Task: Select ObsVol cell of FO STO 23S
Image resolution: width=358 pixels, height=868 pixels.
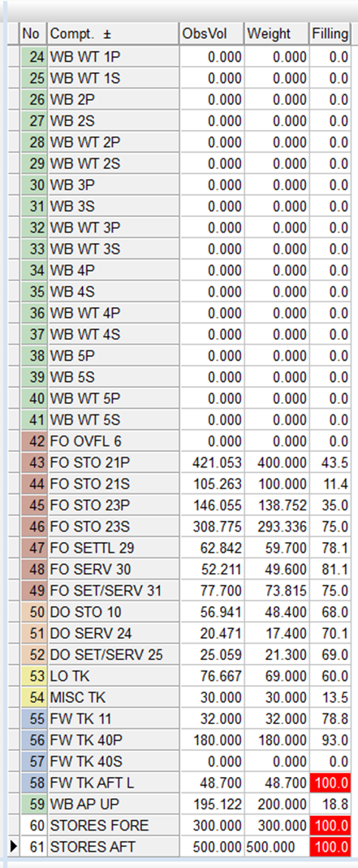Action: [x=212, y=527]
